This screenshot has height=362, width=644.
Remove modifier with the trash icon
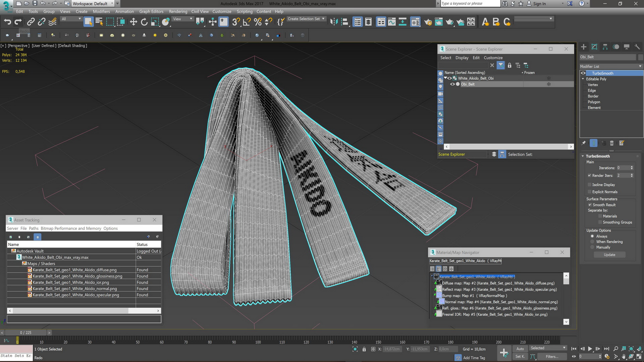coord(611,143)
